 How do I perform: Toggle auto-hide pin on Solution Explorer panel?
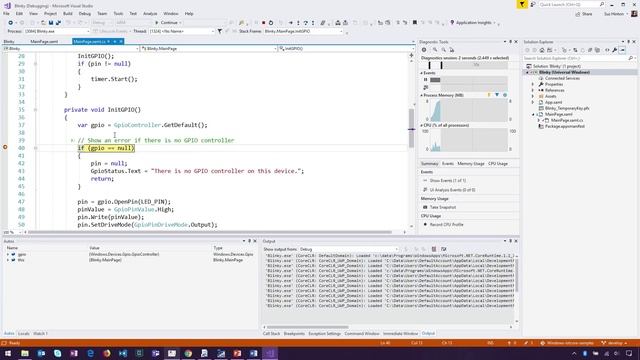click(629, 42)
